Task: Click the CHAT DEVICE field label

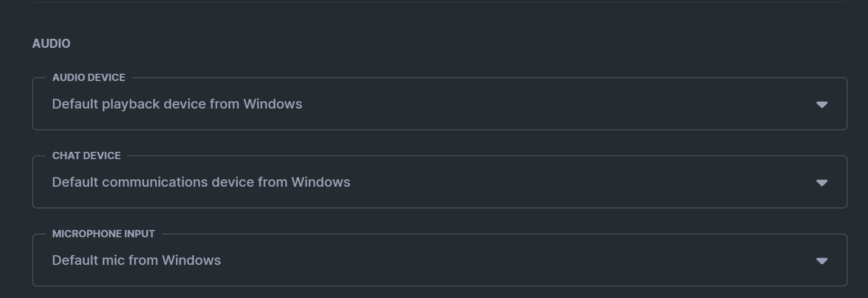Action: click(86, 156)
